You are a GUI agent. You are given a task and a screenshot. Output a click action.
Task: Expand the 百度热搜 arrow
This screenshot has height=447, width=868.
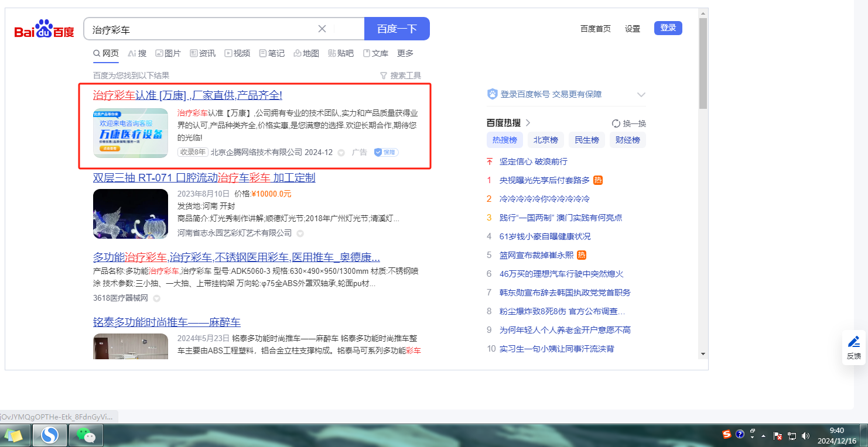click(x=528, y=123)
